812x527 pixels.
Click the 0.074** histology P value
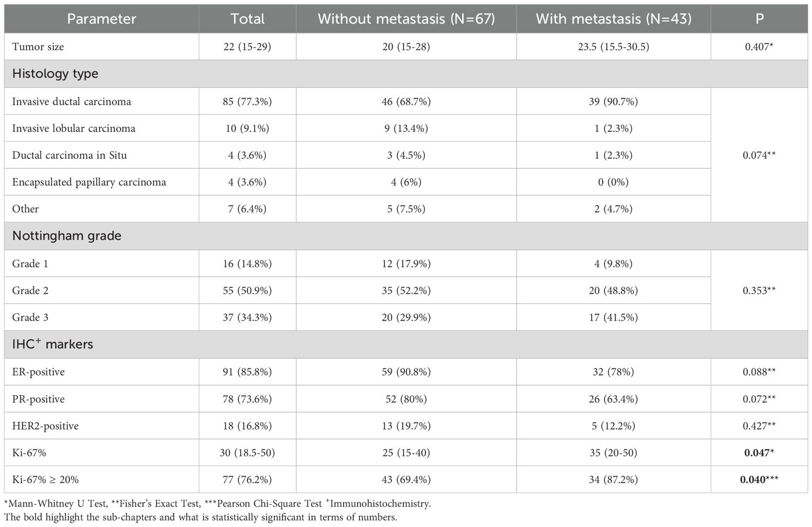click(759, 155)
